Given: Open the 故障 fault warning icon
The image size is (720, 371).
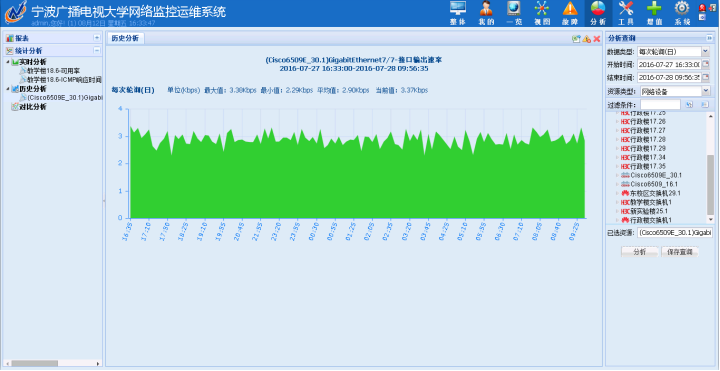Looking at the screenshot, I should tap(570, 8).
